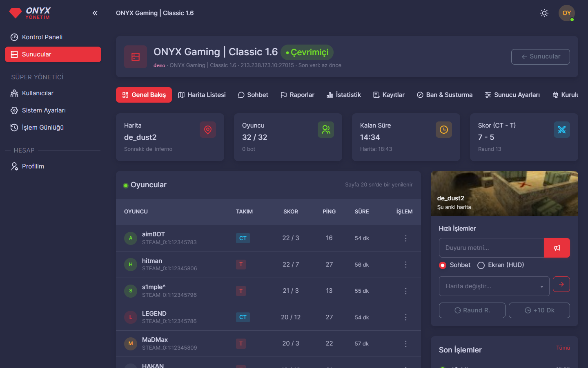The width and height of the screenshot is (588, 368).
Task: Click the de_dust2 map thumbnail
Action: pyautogui.click(x=504, y=193)
